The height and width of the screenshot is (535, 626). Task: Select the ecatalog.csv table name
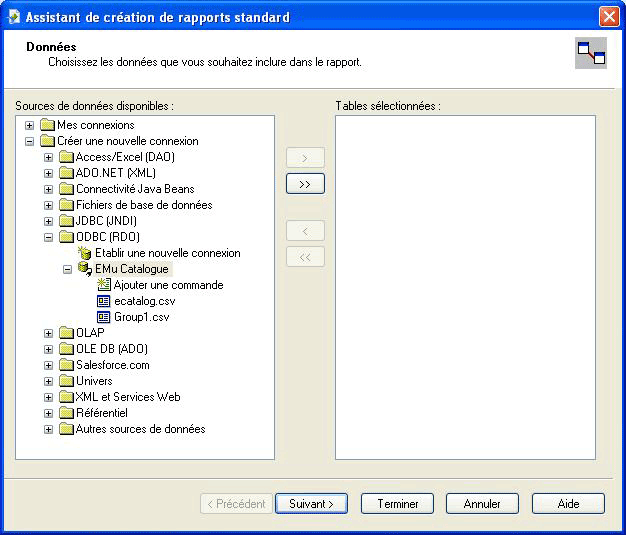tap(145, 301)
